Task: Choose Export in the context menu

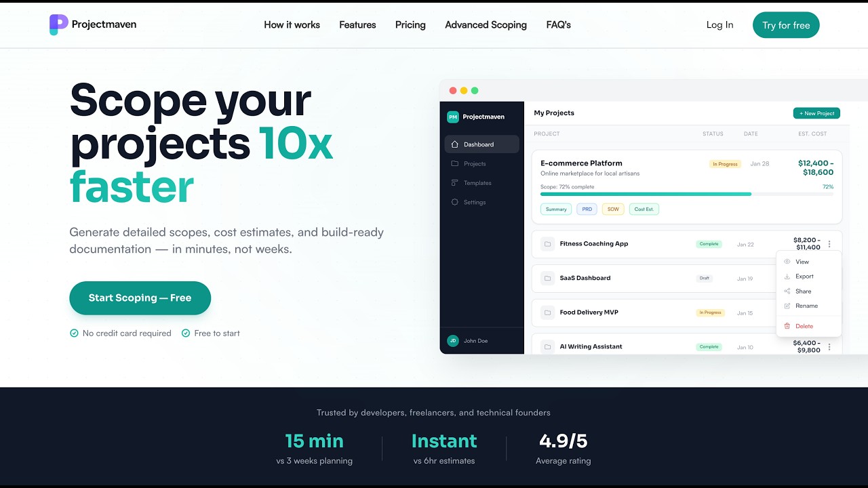Action: coord(804,277)
